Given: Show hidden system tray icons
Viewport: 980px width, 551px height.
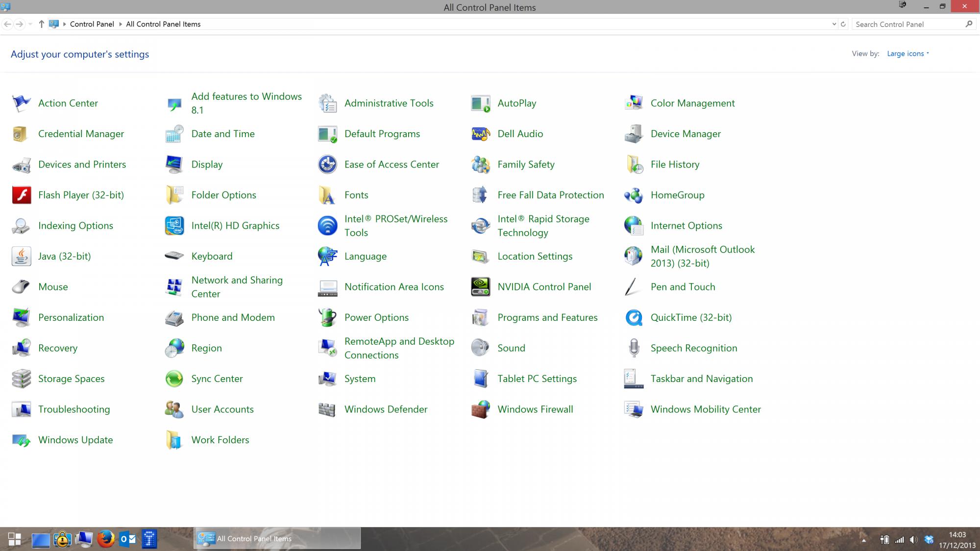Looking at the screenshot, I should [x=864, y=540].
